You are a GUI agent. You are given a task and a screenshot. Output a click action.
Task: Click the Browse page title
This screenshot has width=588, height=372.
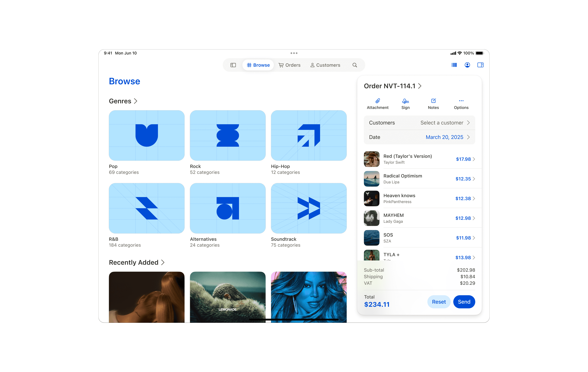[124, 81]
